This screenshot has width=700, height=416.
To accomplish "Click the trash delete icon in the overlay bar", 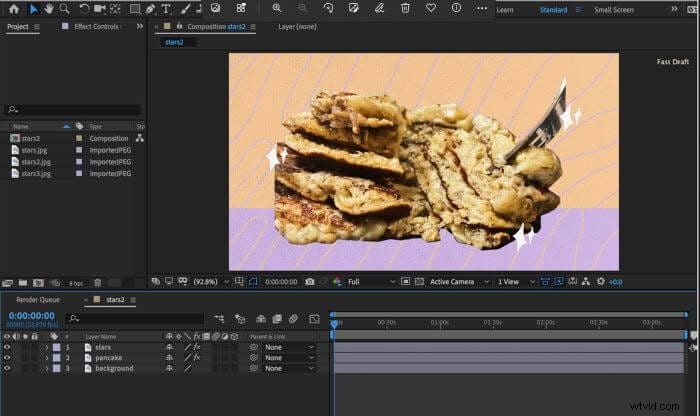I will 405,8.
